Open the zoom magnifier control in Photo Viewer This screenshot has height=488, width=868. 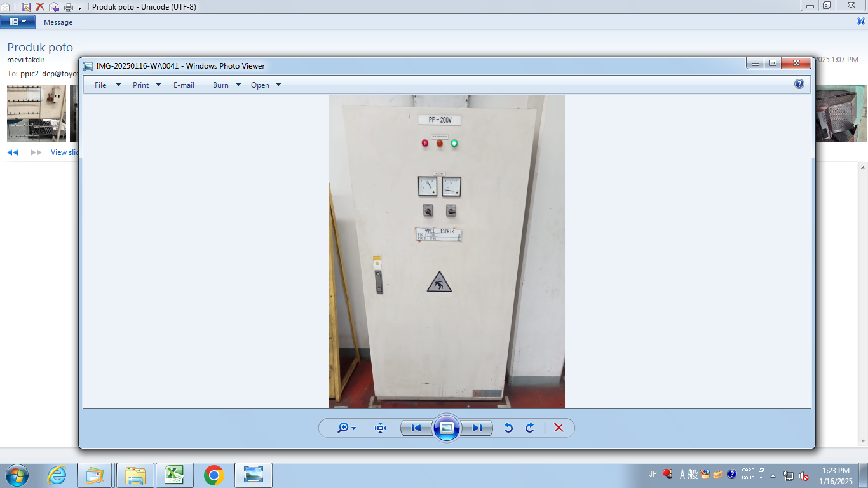pos(346,428)
